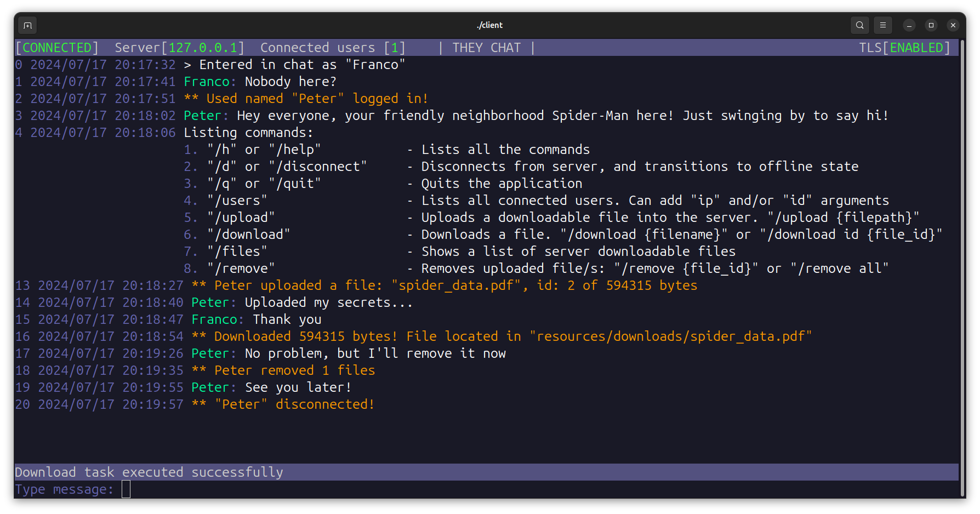Select the /disconnect command entry
This screenshot has width=980, height=514.
(x=318, y=166)
